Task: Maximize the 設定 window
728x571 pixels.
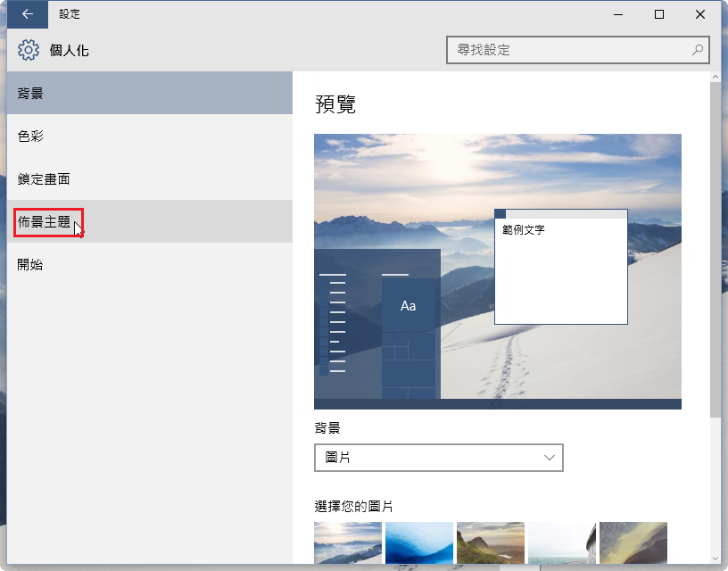Action: point(658,14)
